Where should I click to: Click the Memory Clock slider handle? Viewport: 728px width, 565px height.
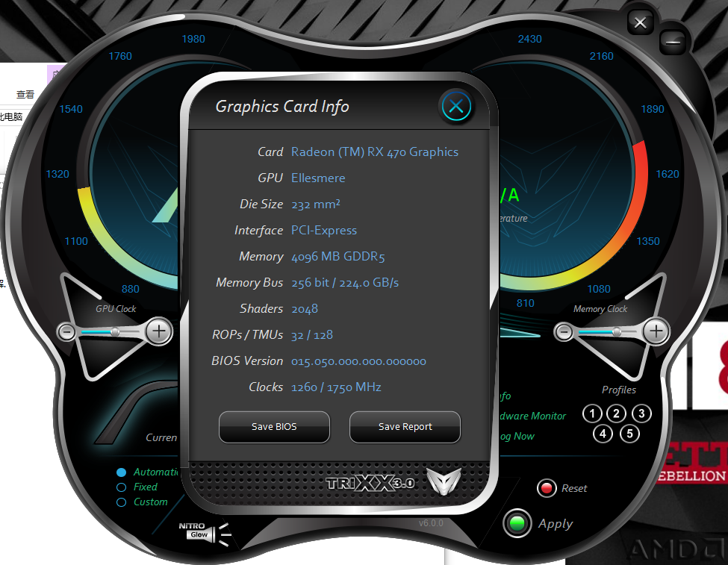coord(617,331)
